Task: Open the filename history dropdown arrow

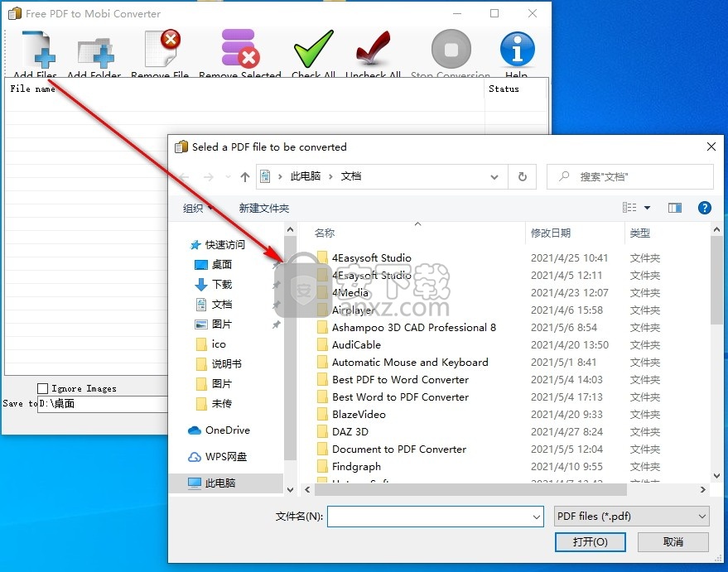Action: coord(537,517)
